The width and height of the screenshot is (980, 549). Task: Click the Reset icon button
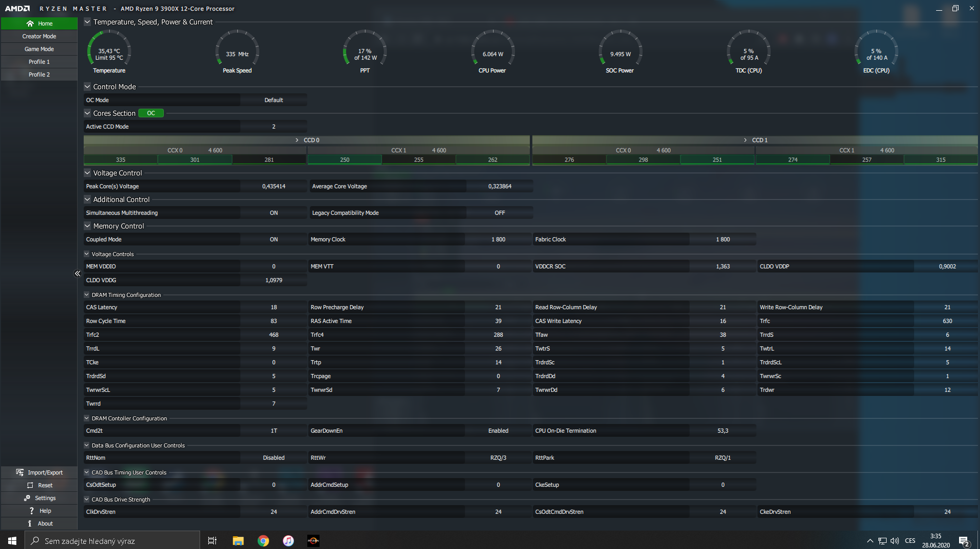coord(30,485)
